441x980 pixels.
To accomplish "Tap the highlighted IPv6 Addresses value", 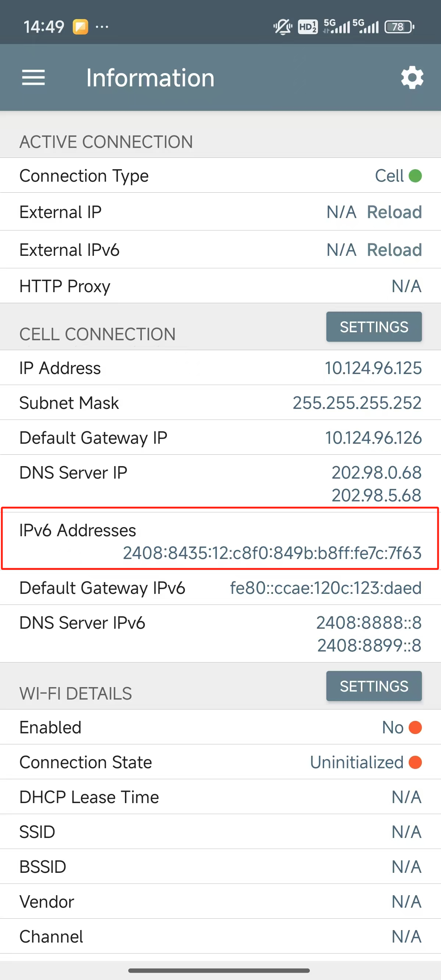I will point(272,554).
